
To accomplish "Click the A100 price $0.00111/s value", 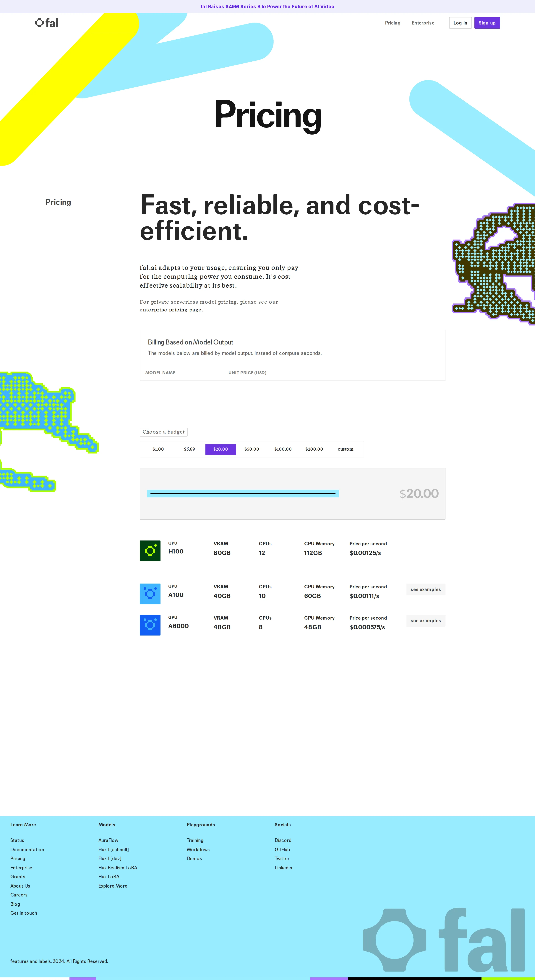I will click(x=364, y=596).
